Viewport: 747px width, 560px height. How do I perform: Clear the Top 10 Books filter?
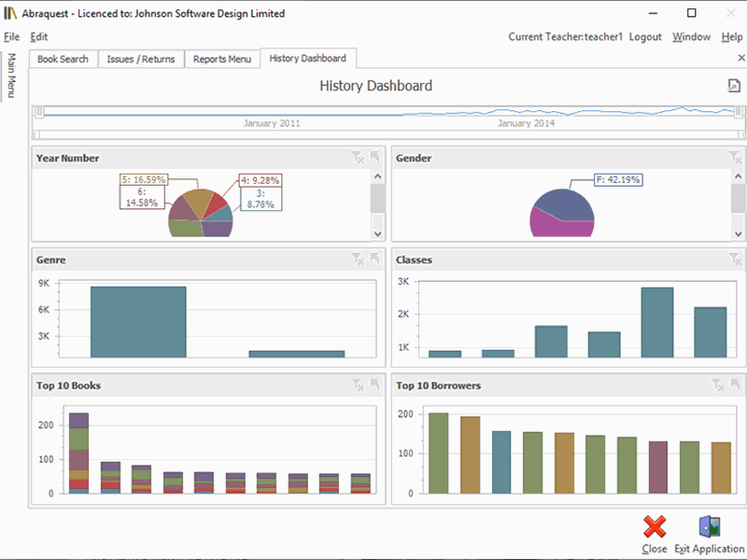pyautogui.click(x=359, y=385)
